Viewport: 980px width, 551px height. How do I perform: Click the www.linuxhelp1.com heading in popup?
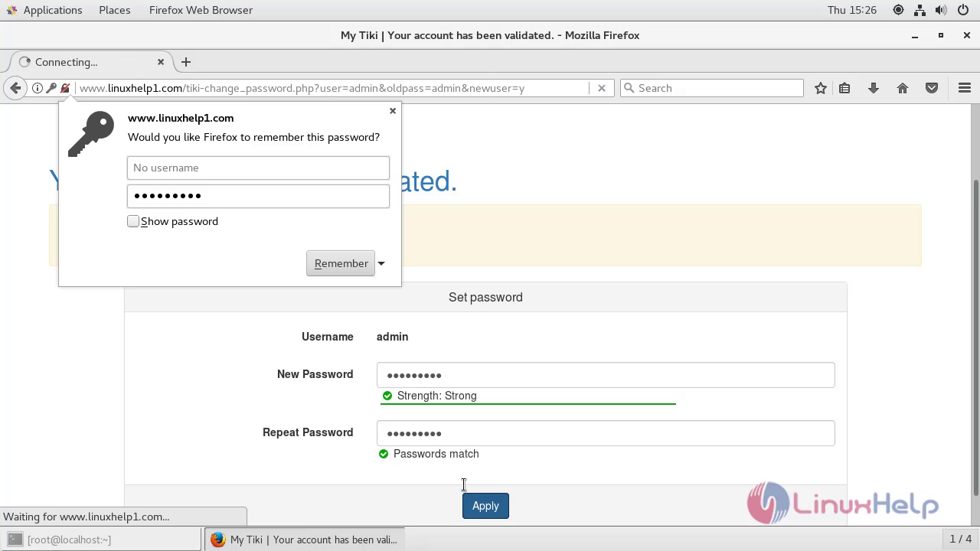tap(181, 118)
